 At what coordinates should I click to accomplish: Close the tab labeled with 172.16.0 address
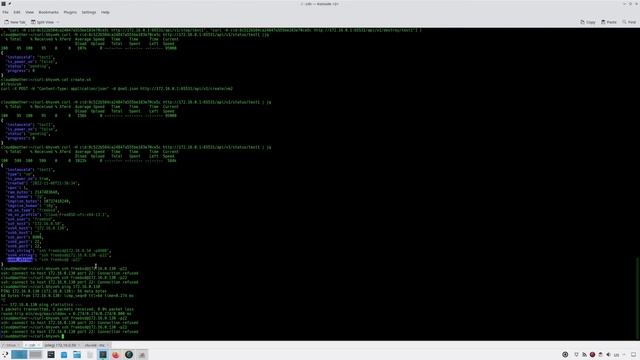coord(79,345)
